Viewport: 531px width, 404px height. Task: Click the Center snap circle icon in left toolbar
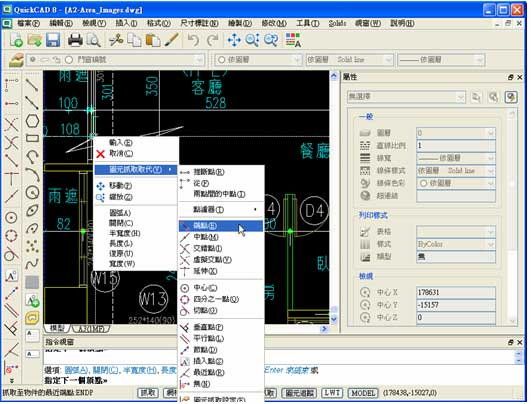[x=12, y=217]
